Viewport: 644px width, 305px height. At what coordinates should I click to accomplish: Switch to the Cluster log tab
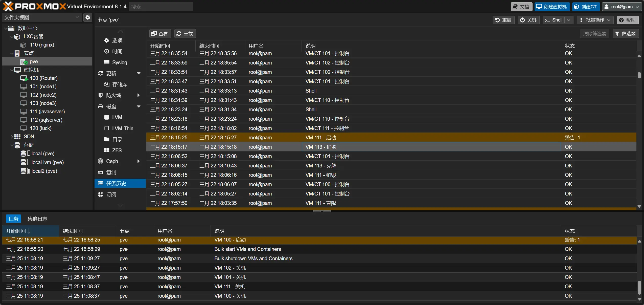click(x=37, y=219)
